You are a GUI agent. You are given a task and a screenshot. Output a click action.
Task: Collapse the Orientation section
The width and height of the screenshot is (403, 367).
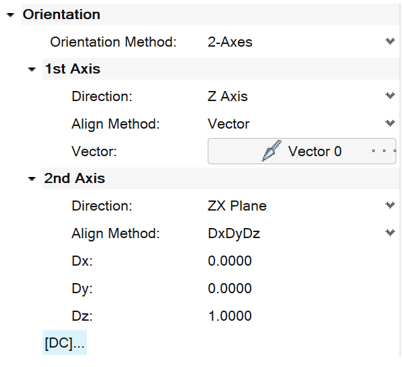point(10,15)
